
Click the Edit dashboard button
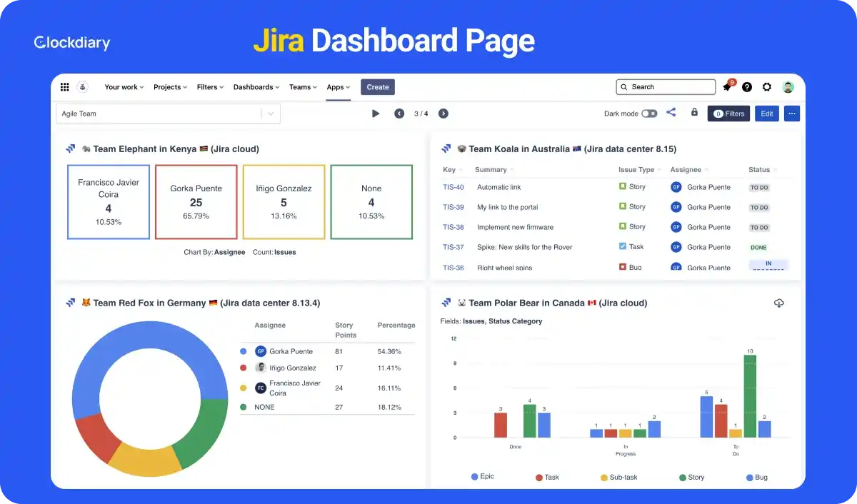(767, 114)
